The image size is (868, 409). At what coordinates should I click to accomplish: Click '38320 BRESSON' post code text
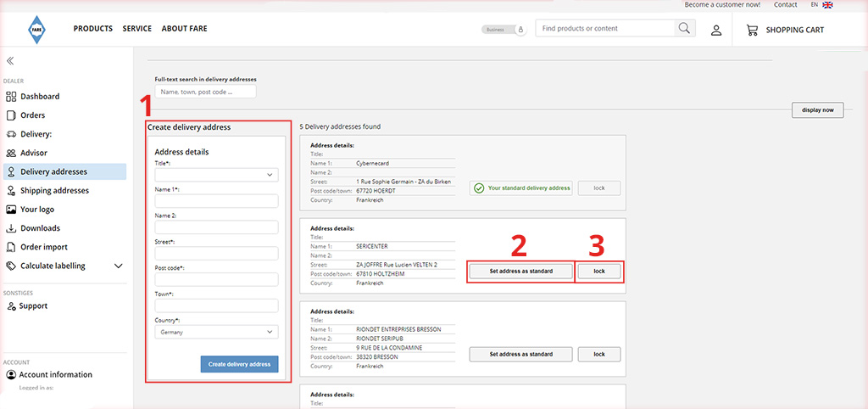coord(377,357)
